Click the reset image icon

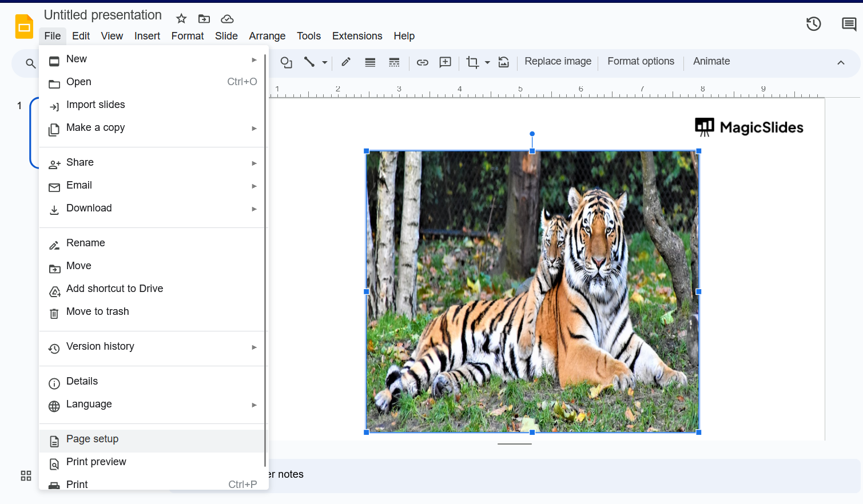coord(504,62)
